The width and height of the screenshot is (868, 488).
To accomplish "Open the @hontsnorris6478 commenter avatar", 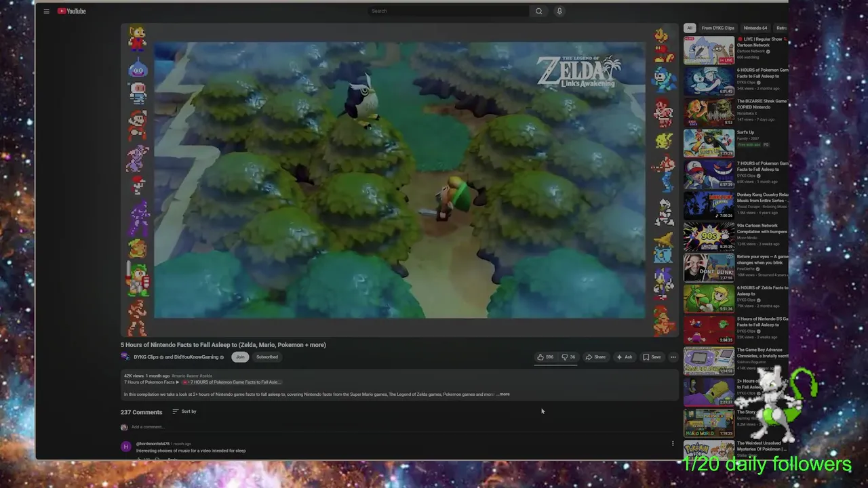I will [126, 447].
